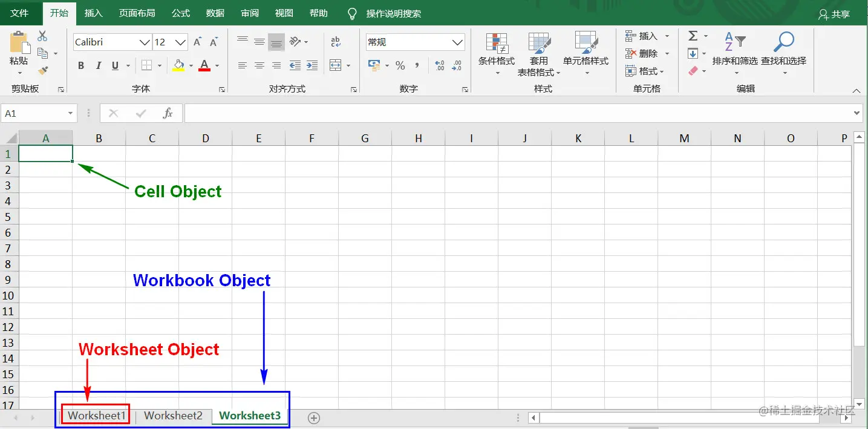Increase the indent
The image size is (868, 429).
click(x=312, y=65)
